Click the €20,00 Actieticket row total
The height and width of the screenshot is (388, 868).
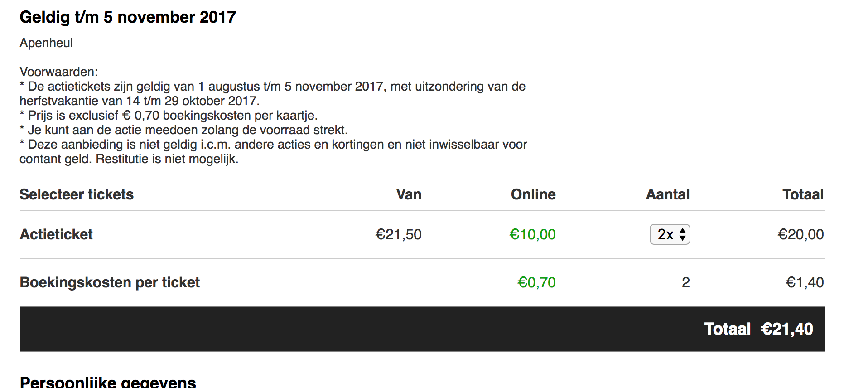pyautogui.click(x=800, y=234)
